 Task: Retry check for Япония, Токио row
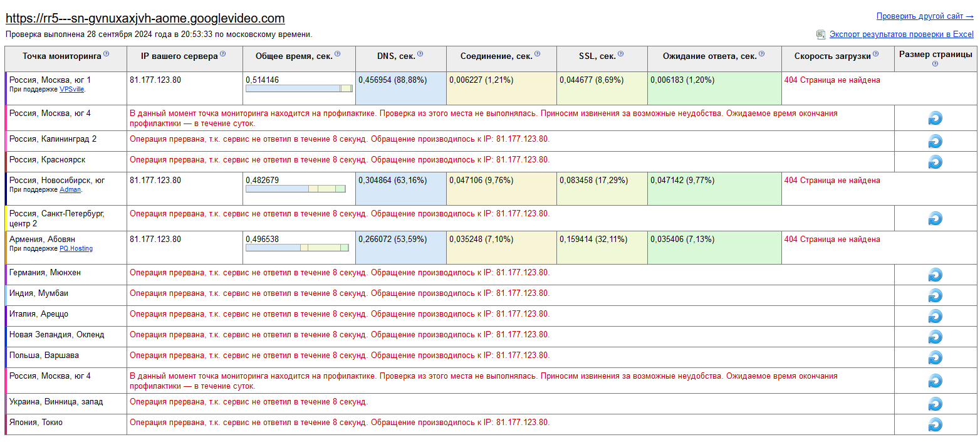pyautogui.click(x=936, y=424)
